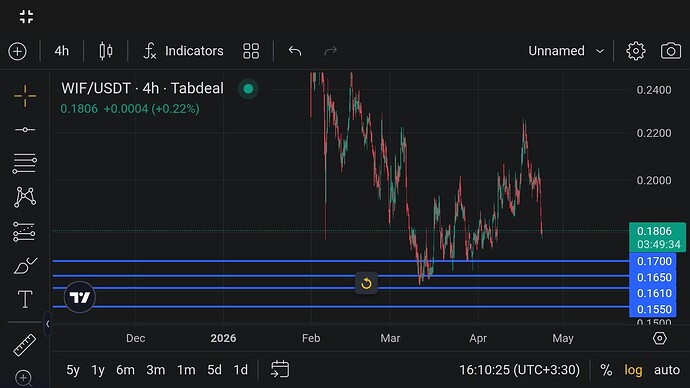This screenshot has height=388, width=690.
Task: Add a symbol with the plus-circle button
Action: (18, 51)
